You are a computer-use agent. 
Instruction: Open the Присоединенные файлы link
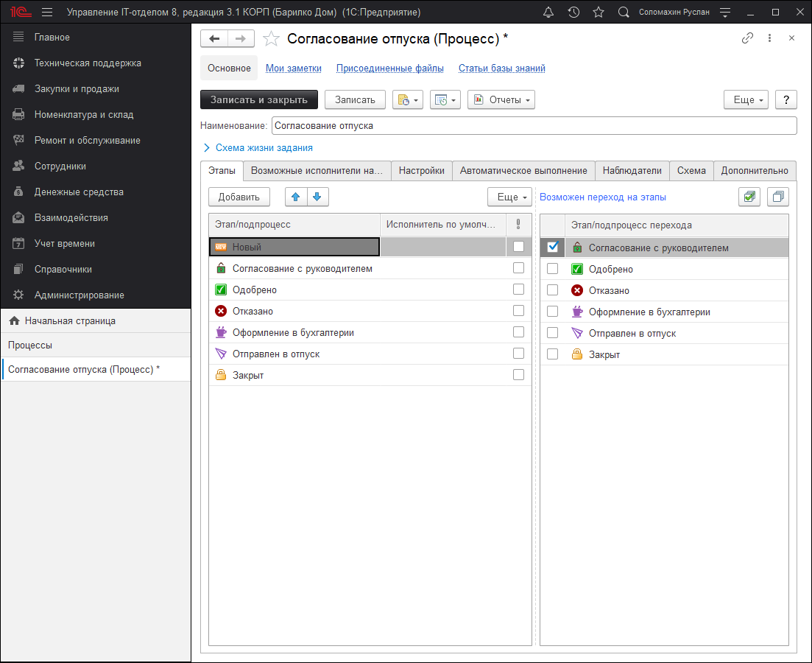coord(389,68)
